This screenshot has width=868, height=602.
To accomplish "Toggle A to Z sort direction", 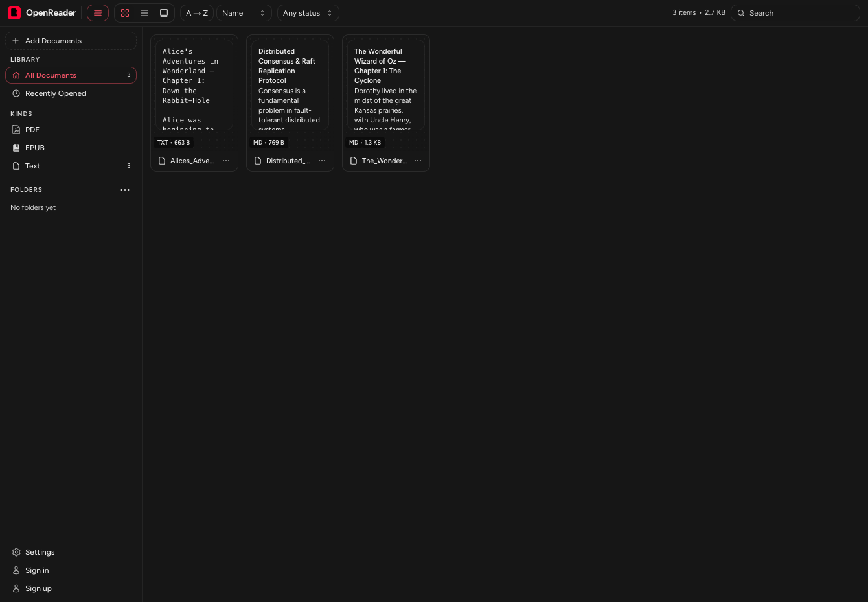I will click(197, 13).
